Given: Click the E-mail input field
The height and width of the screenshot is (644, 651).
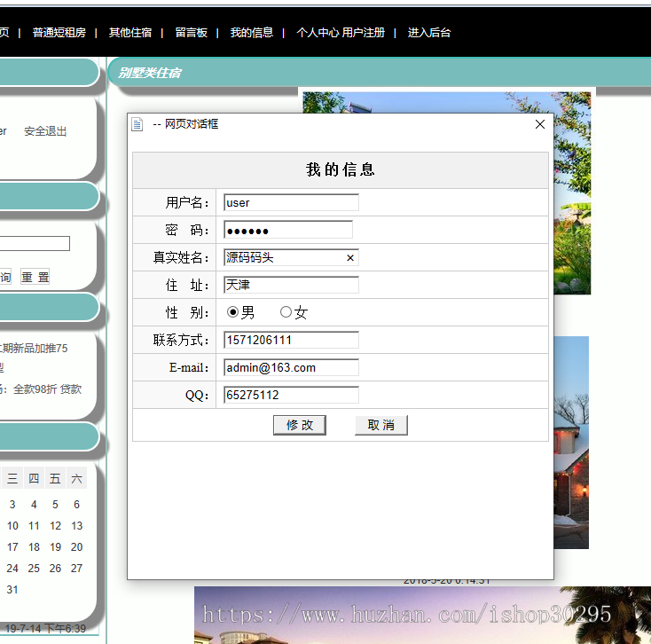Looking at the screenshot, I should coord(291,367).
